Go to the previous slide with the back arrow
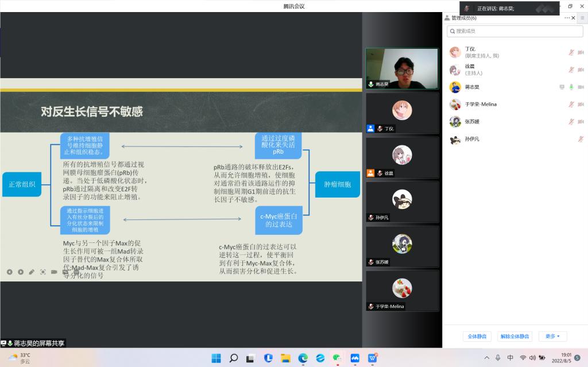Screen dimensions: 588x367 (10, 272)
